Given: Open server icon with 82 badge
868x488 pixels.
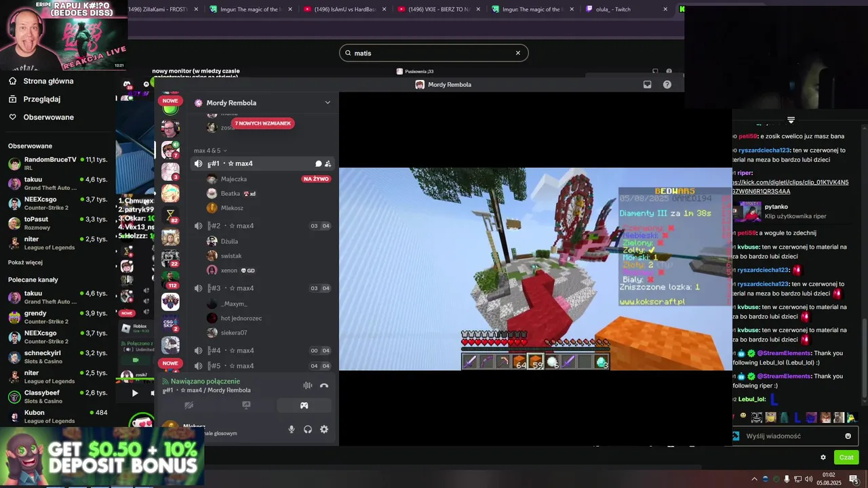Looking at the screenshot, I should point(170,216).
